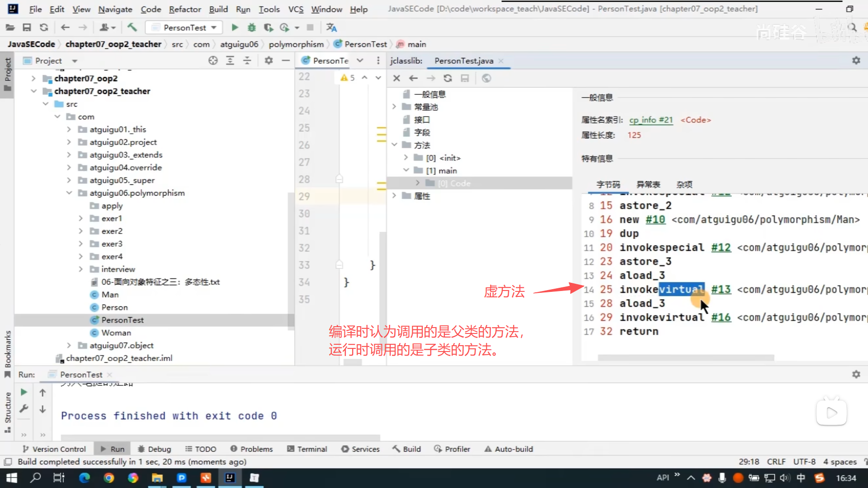Expand the 常量池 node in jclasslib
868x488 pixels.
click(394, 107)
